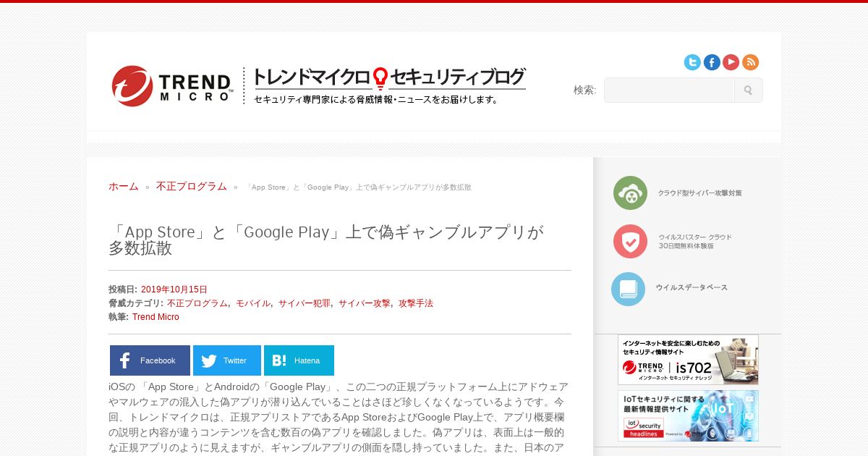Open ウイルスデータベース sidebar link
Image resolution: width=868 pixels, height=456 pixels.
point(692,287)
